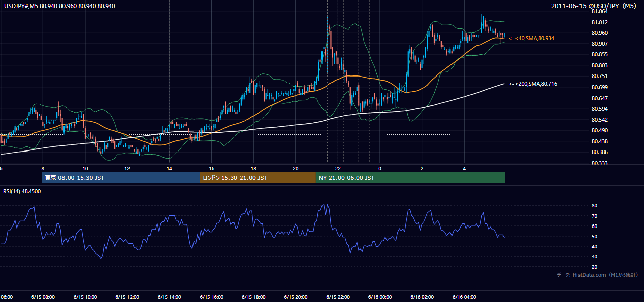Select the NY 21:00-06:00 JST session bar

pos(411,178)
